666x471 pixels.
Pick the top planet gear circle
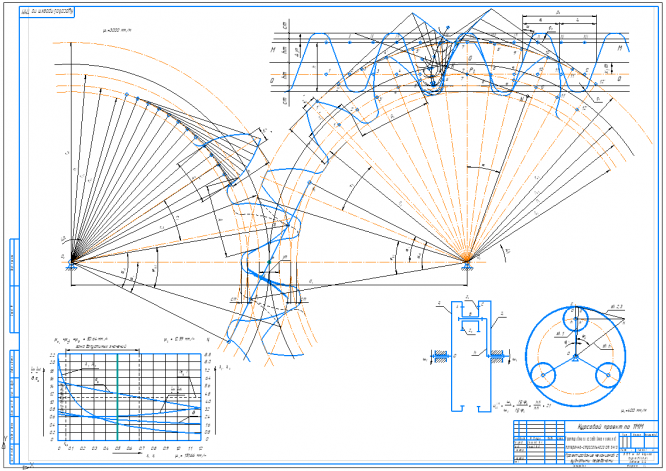click(575, 319)
